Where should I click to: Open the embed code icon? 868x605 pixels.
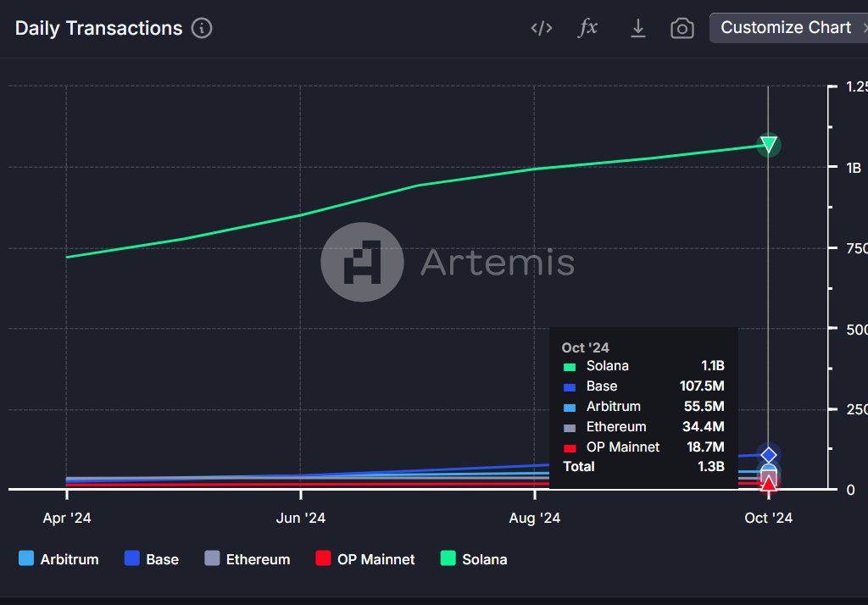tap(541, 28)
